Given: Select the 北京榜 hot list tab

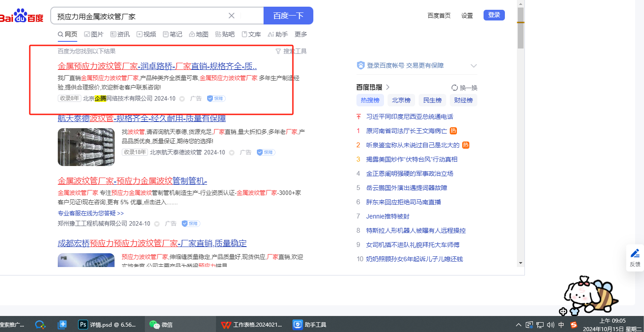Looking at the screenshot, I should click(401, 100).
